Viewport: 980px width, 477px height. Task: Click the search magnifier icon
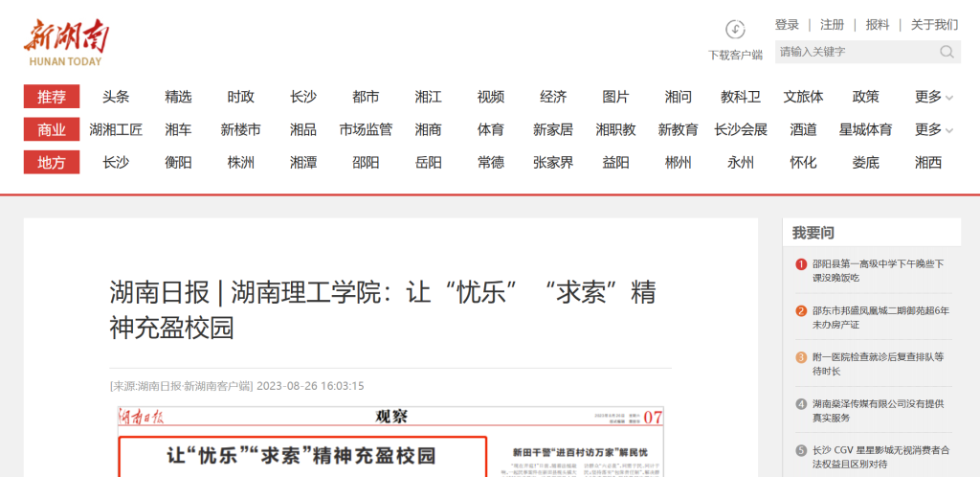click(x=947, y=52)
